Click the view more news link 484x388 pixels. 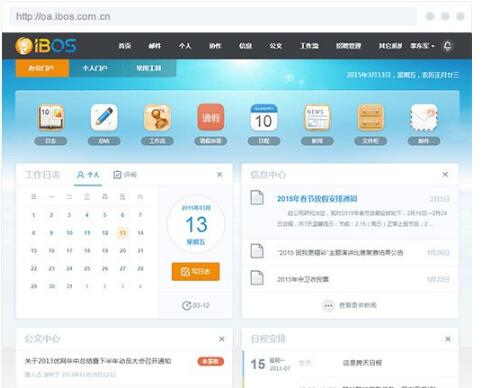click(x=358, y=305)
